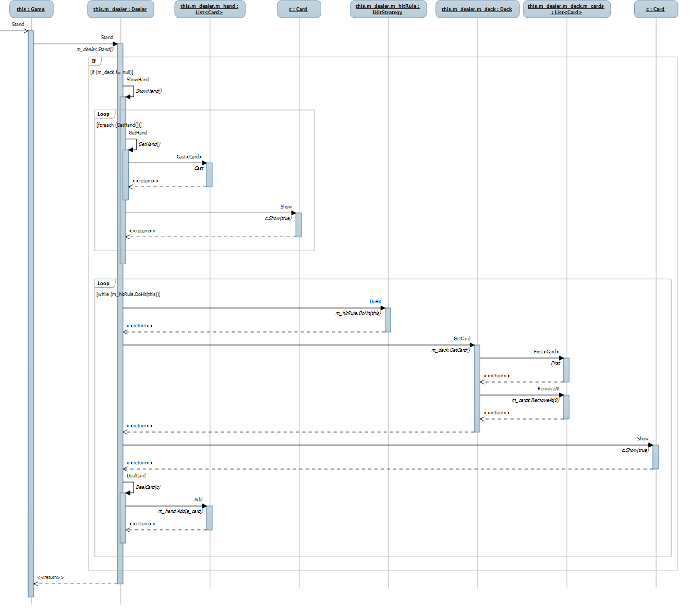Select the 'this.m_dealer.m_hitRule : IHitStrategy' lifeline header

pos(388,9)
